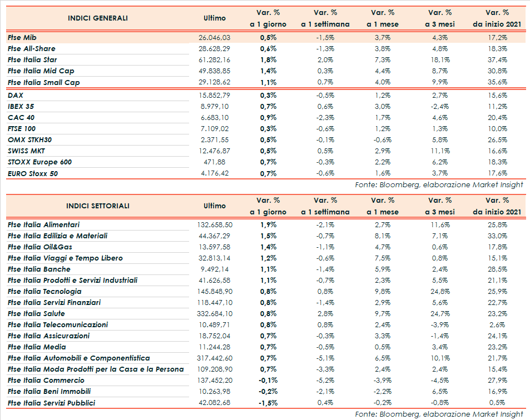Click the Ftse Italia Salute last value 332.684,10
The height and width of the screenshot is (420, 530).
pyautogui.click(x=214, y=314)
